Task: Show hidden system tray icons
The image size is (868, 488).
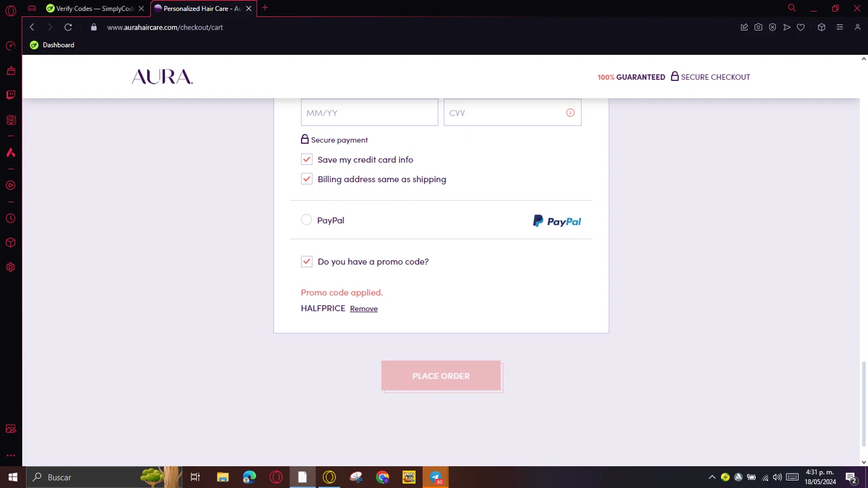Action: [x=712, y=477]
